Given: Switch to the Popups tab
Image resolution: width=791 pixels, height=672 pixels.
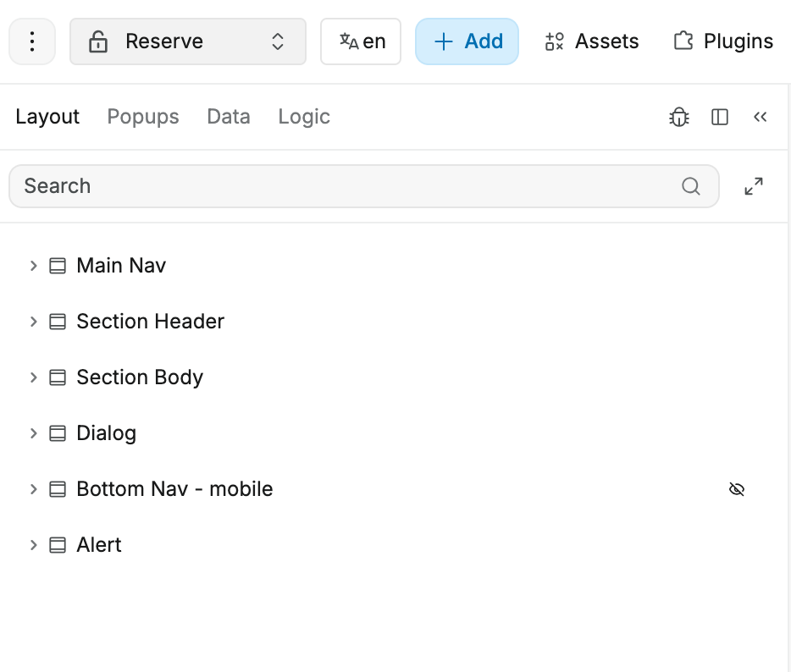Looking at the screenshot, I should [x=143, y=117].
